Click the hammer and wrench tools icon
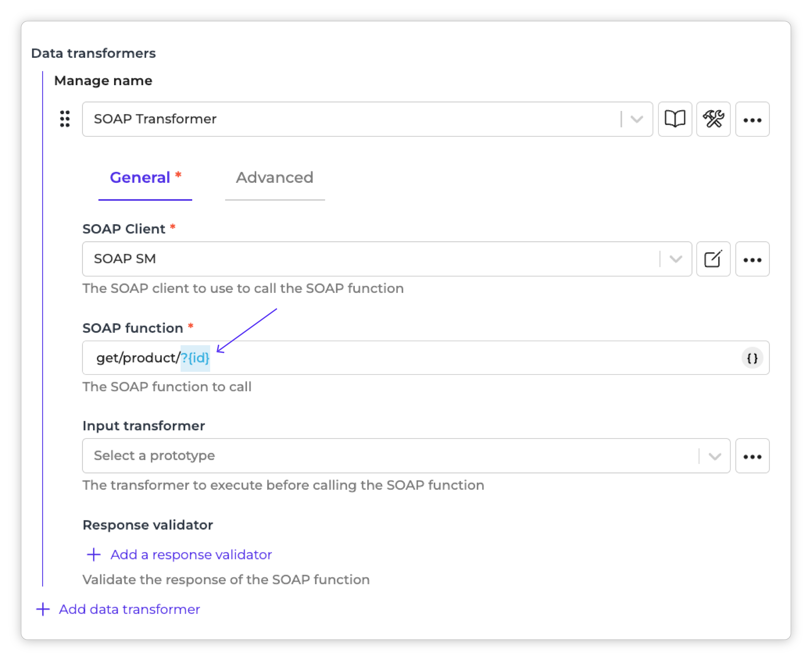 [713, 119]
